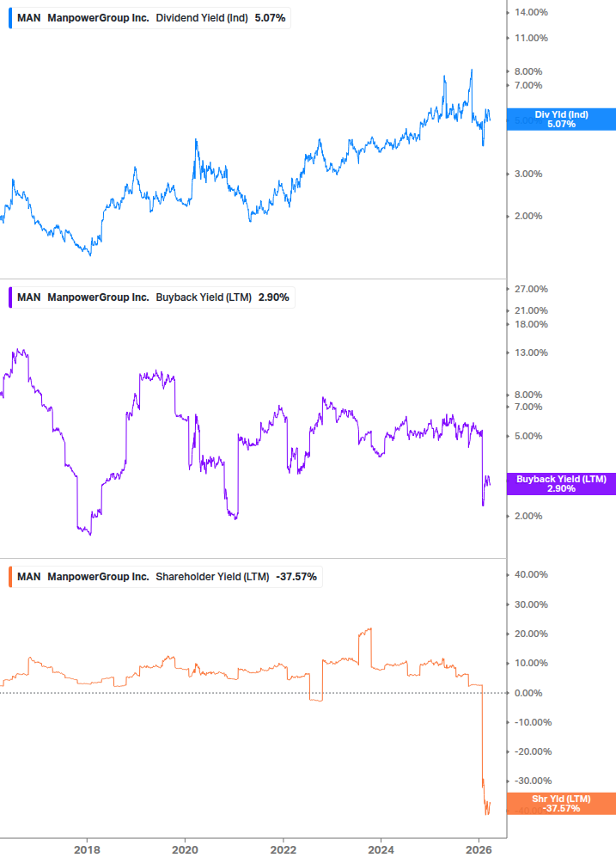Click the 2020 label on the time axis

point(185,850)
